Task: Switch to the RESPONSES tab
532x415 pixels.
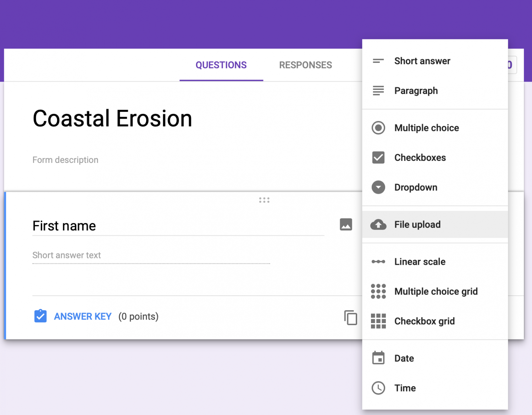Action: 305,65
